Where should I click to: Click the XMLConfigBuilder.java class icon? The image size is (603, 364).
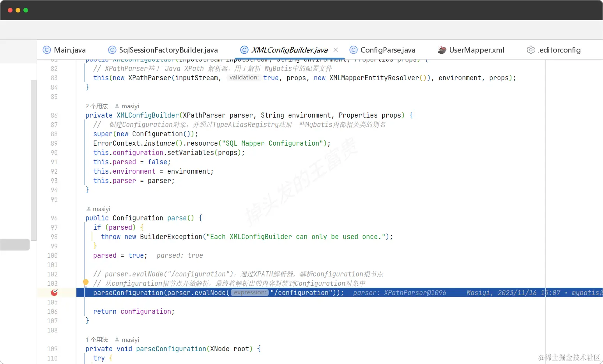(x=244, y=50)
